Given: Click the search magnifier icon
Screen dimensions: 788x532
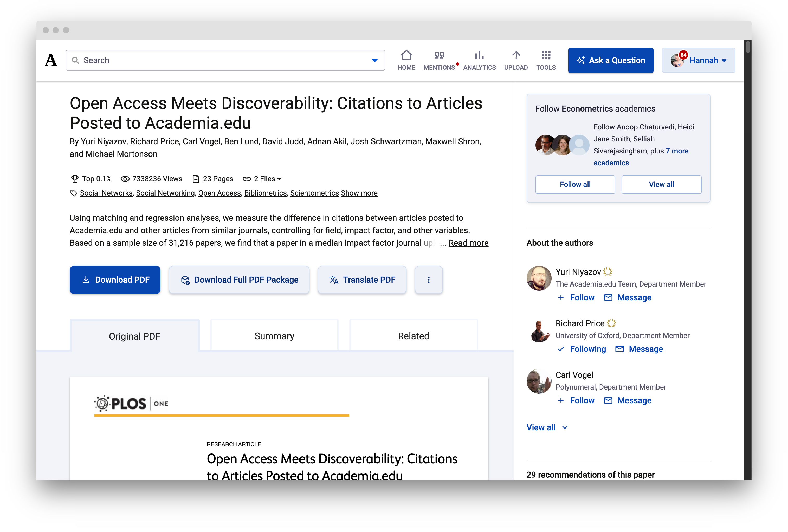Looking at the screenshot, I should click(75, 60).
